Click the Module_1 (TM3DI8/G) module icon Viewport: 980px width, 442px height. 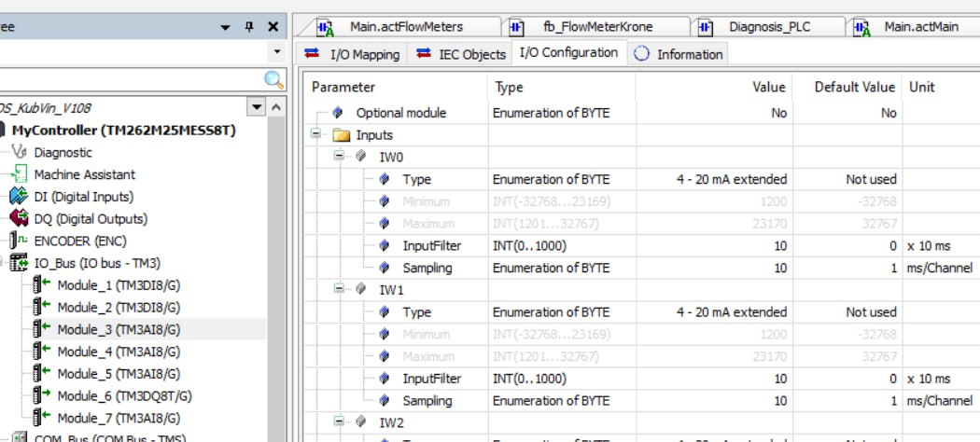pos(42,285)
